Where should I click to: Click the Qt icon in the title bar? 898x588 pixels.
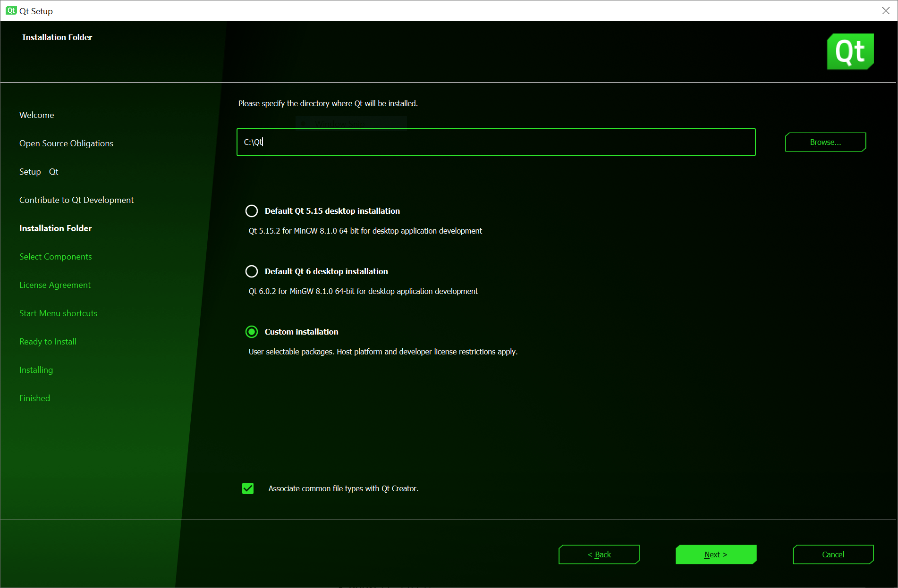pos(11,10)
